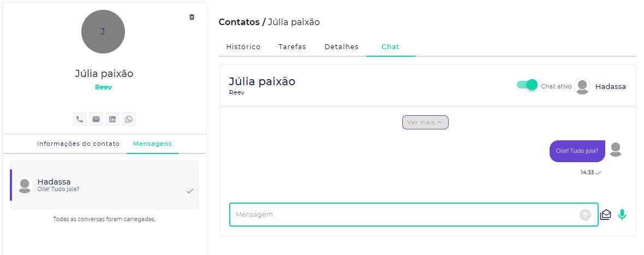Select the Chat tab
644x255 pixels.
click(x=390, y=47)
